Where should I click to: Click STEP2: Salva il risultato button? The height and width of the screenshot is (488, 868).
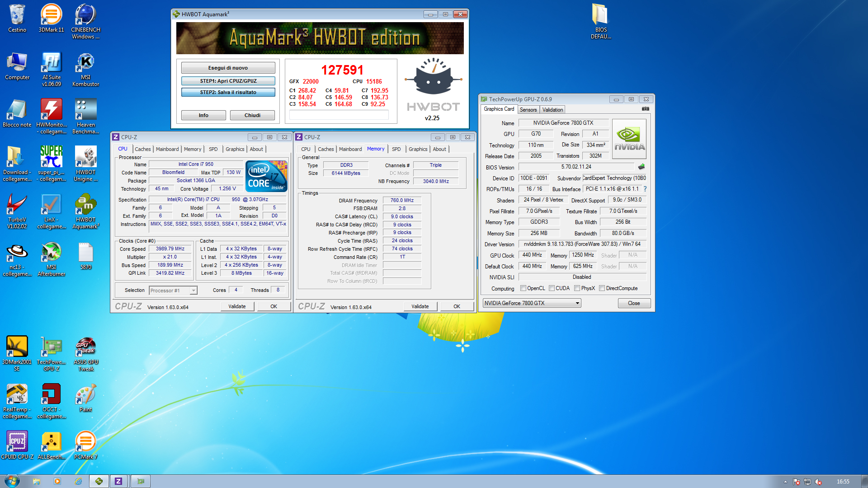tap(228, 92)
